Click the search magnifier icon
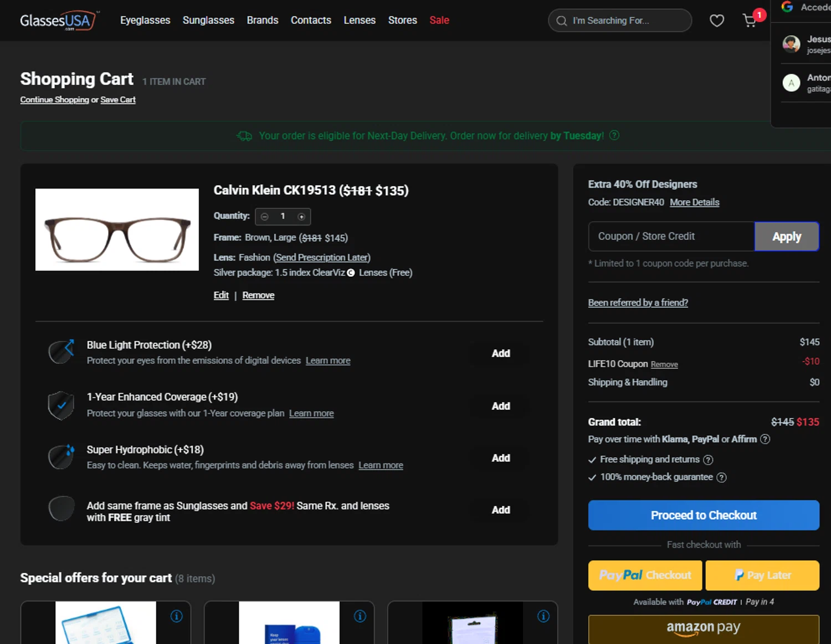831x644 pixels. coord(561,21)
